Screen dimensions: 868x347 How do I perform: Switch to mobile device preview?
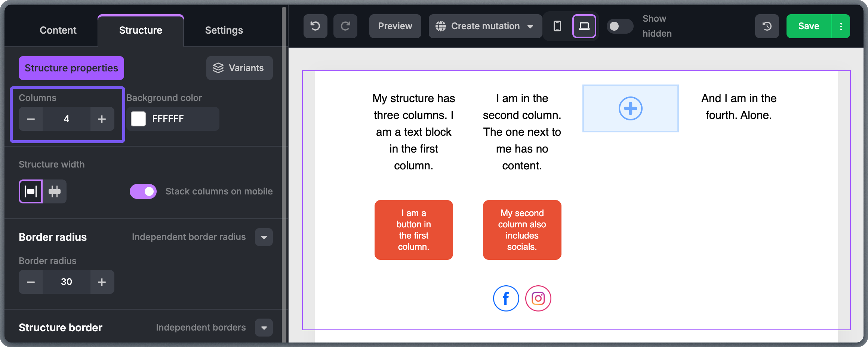557,26
